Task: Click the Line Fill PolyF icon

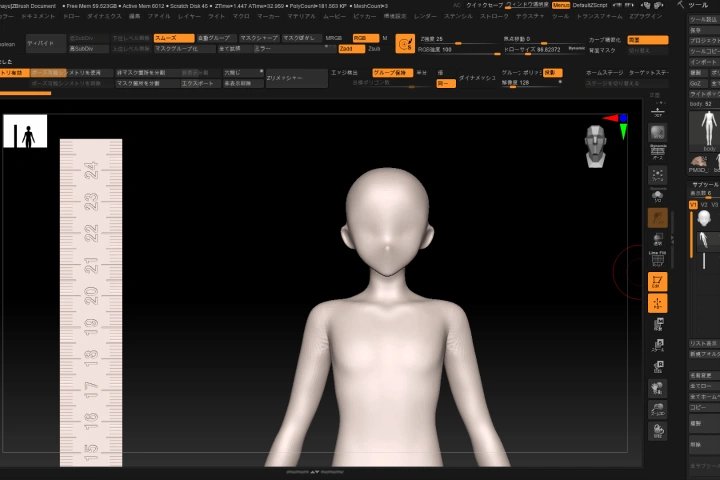Action: point(657,259)
